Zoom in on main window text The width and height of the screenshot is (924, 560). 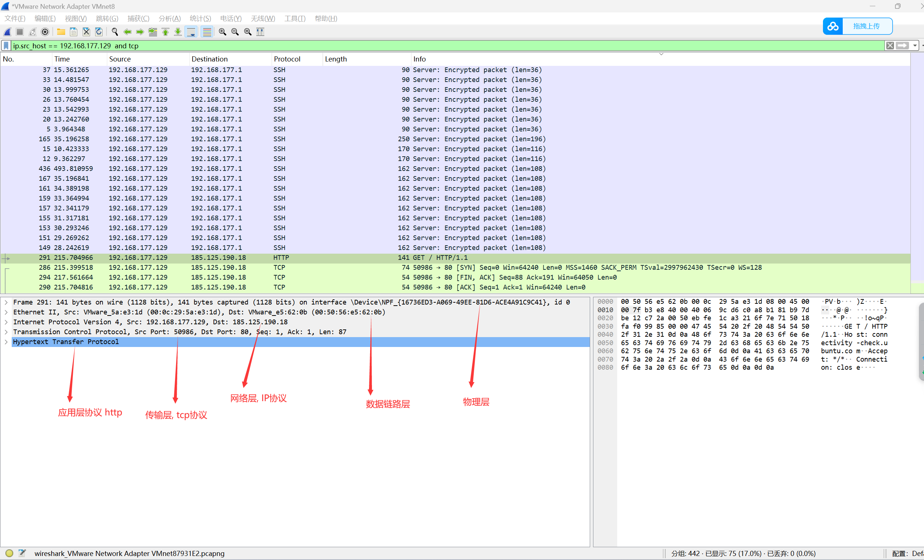pyautogui.click(x=222, y=32)
